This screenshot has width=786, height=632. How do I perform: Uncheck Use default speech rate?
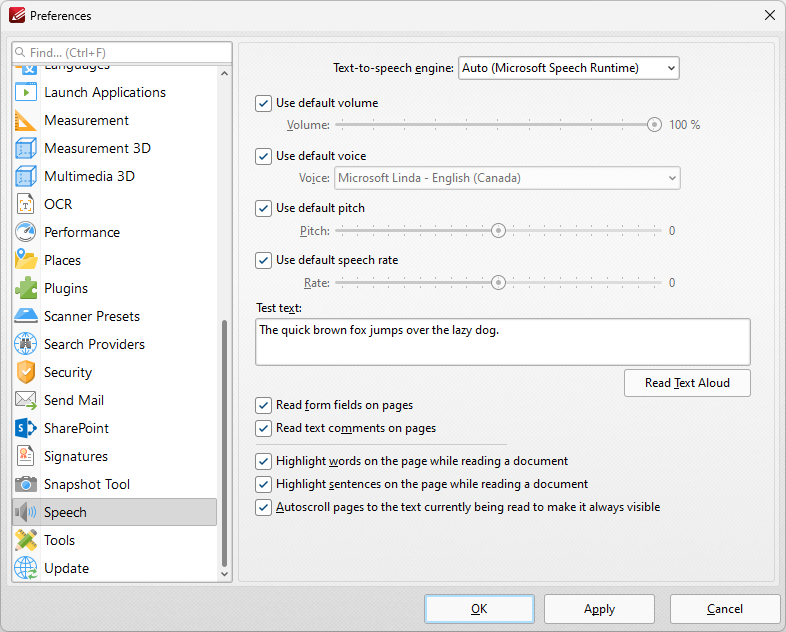[x=263, y=260]
